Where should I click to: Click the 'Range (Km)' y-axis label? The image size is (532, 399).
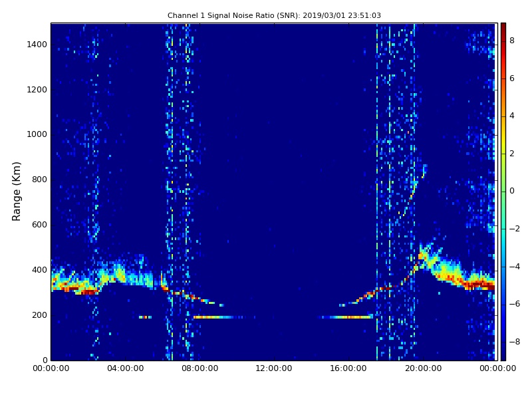(x=17, y=191)
